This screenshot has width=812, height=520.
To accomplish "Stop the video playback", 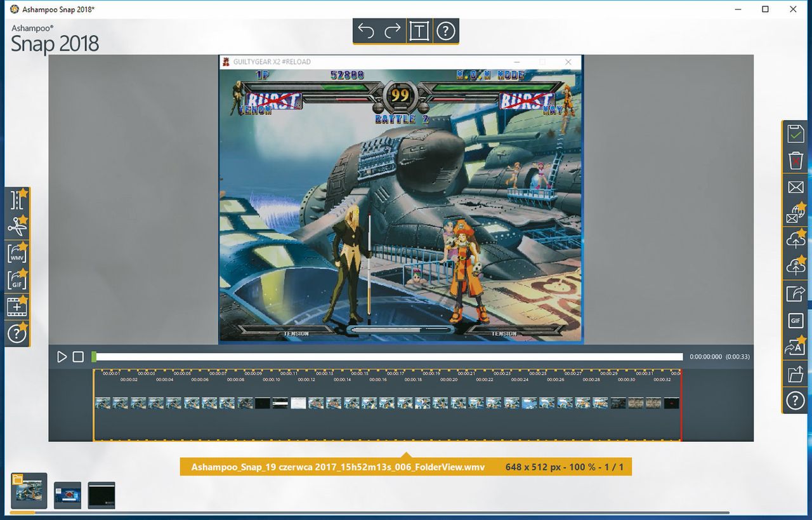I will point(78,357).
